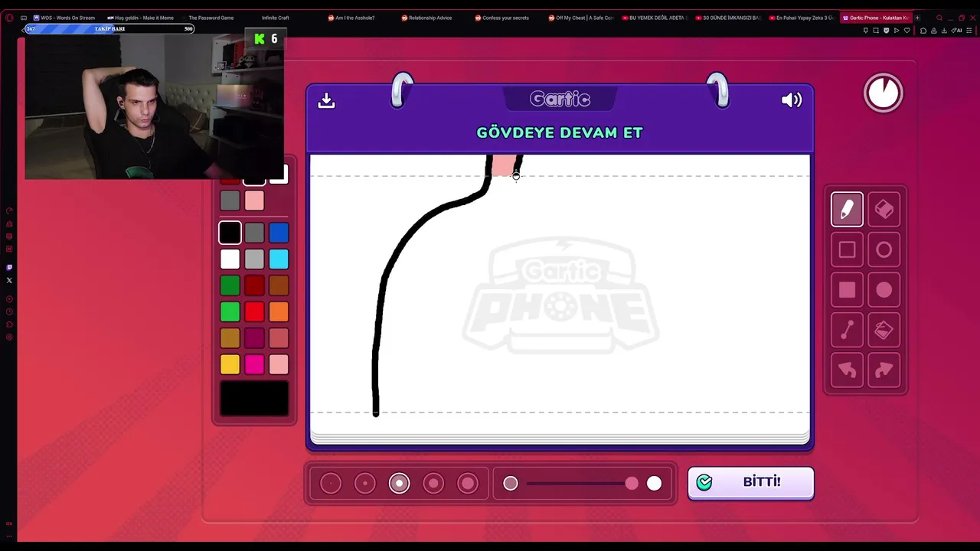Pick the orange color swatch

(279, 311)
